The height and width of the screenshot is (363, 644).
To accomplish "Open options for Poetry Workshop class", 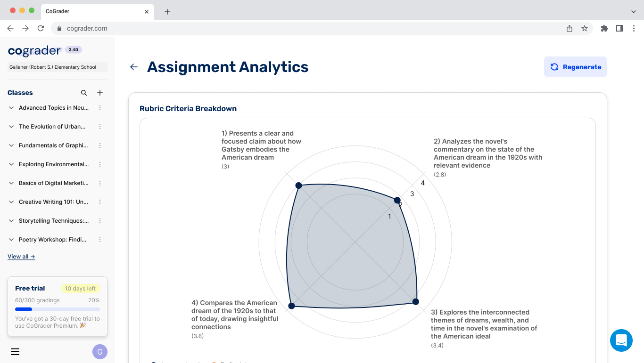I will pyautogui.click(x=100, y=240).
